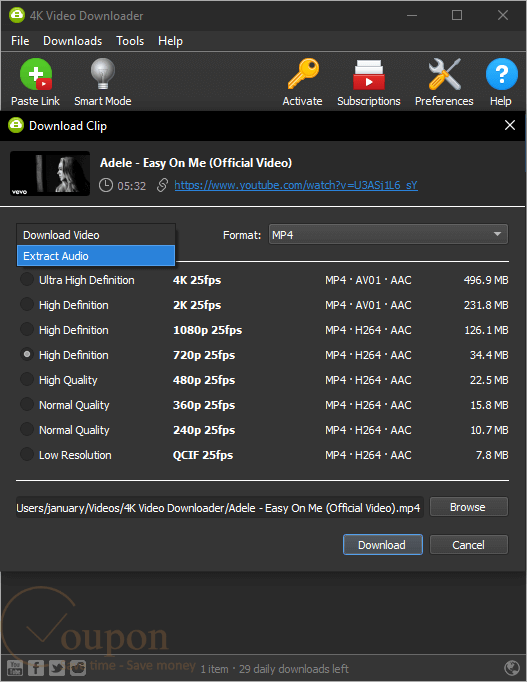527x682 pixels.
Task: Click the 7.8 MB file size
Action: [492, 455]
